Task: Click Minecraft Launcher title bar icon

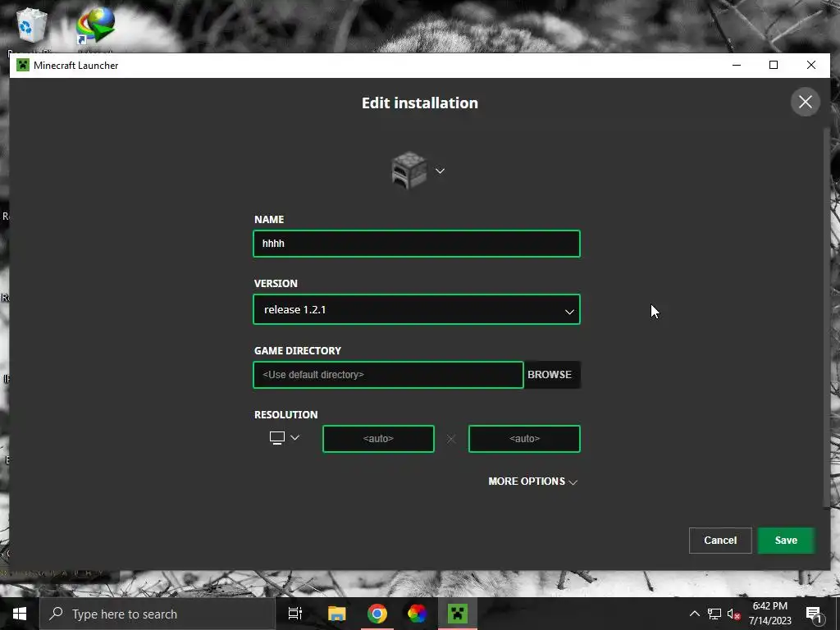Action: [x=22, y=66]
